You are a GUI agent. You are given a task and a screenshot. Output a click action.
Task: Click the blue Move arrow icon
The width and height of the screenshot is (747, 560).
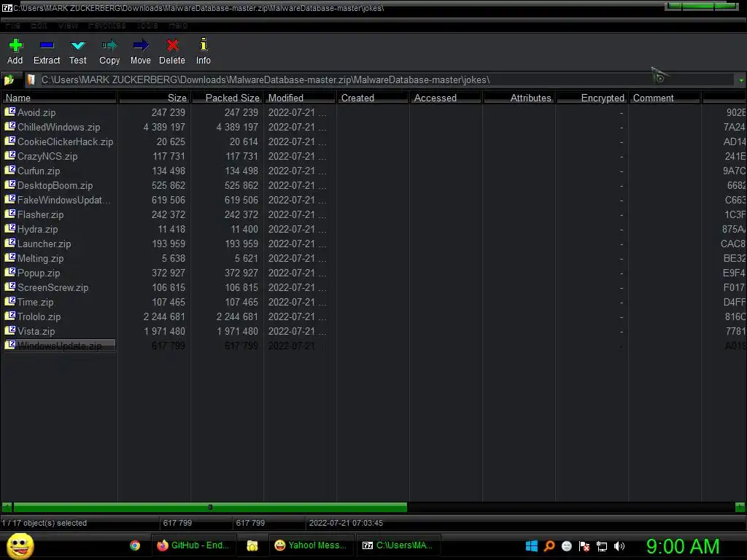pos(141,45)
